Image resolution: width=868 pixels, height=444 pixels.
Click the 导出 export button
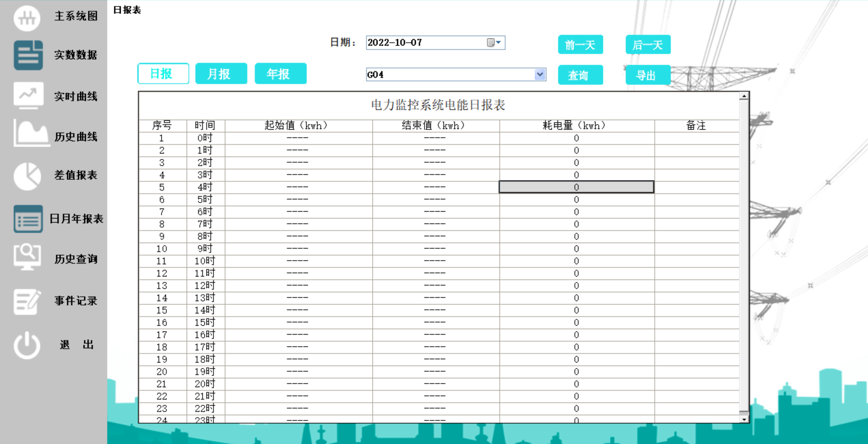[648, 75]
